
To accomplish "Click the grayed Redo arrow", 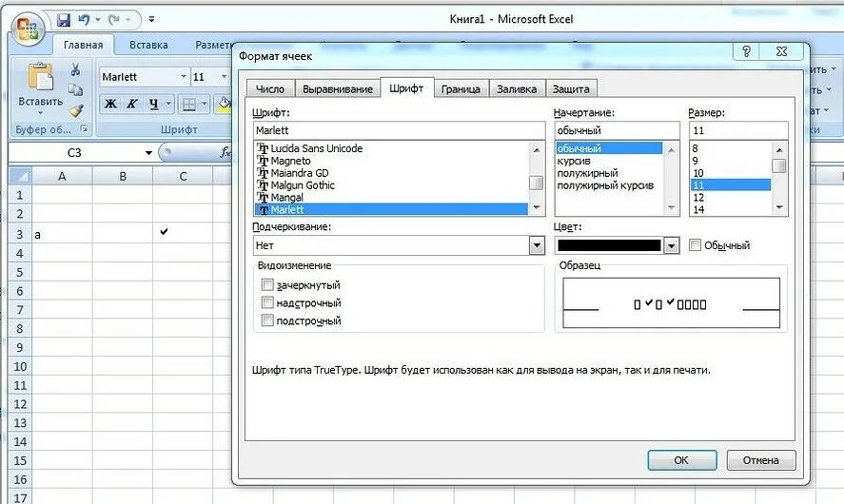I will coord(113,20).
